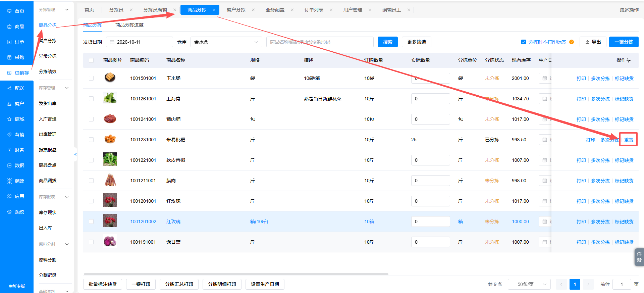Open the 系统 settings icon

point(9,212)
